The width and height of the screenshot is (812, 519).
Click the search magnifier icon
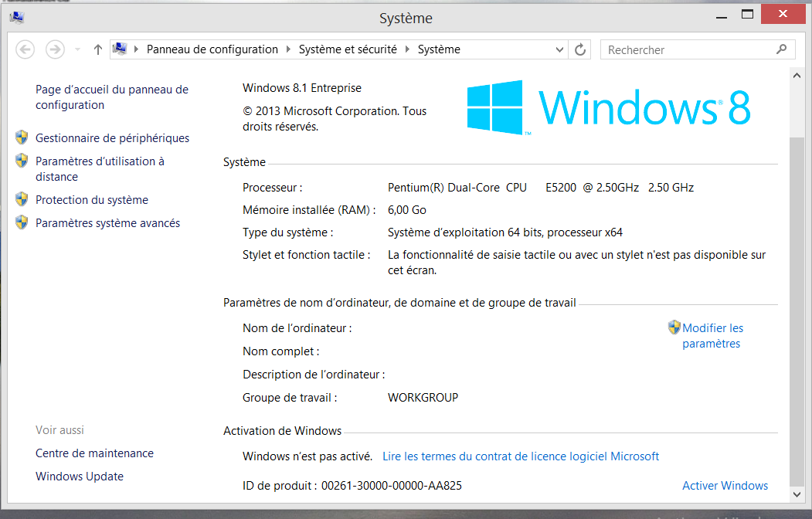click(781, 49)
